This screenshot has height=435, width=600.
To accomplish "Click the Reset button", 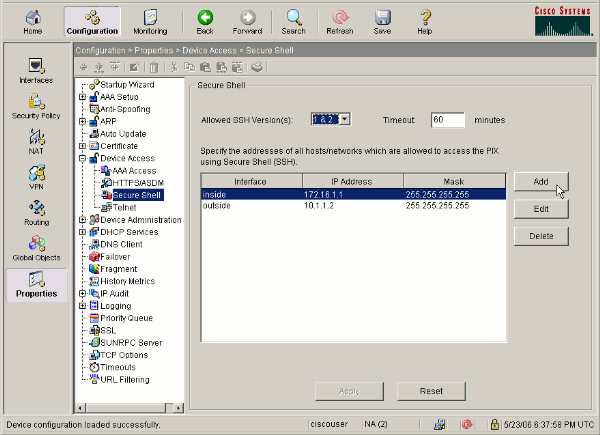I will [431, 391].
